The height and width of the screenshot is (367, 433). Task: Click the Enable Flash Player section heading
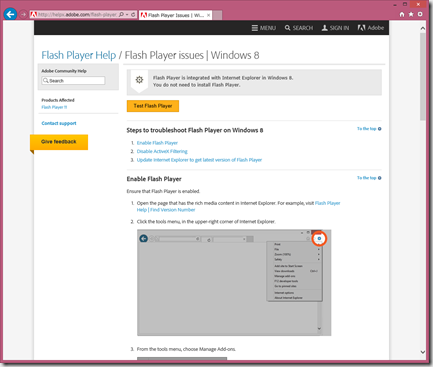[154, 179]
